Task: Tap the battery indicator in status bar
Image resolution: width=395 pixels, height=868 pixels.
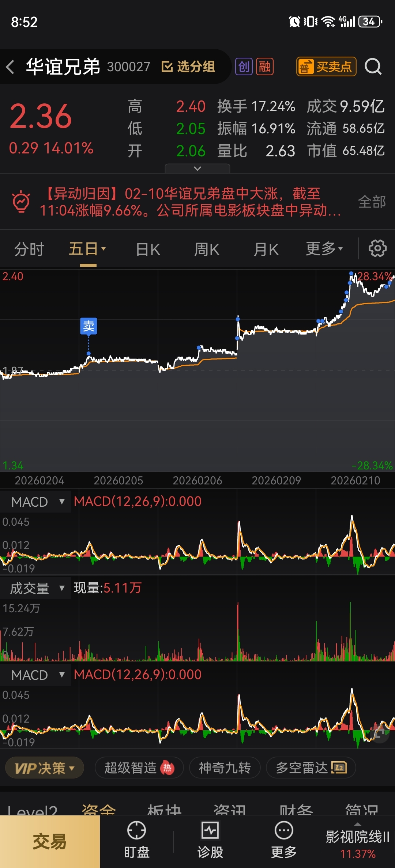Action: pos(370,22)
